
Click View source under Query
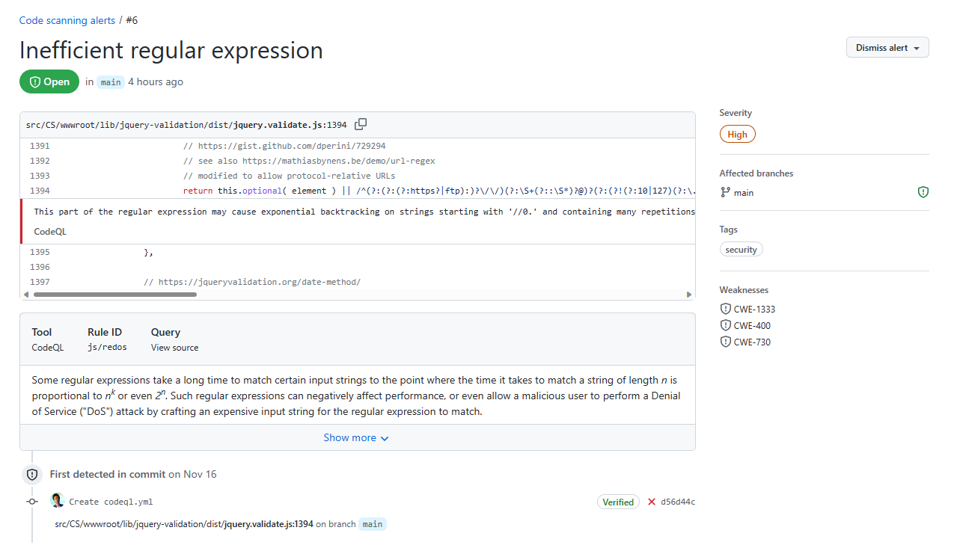(174, 347)
